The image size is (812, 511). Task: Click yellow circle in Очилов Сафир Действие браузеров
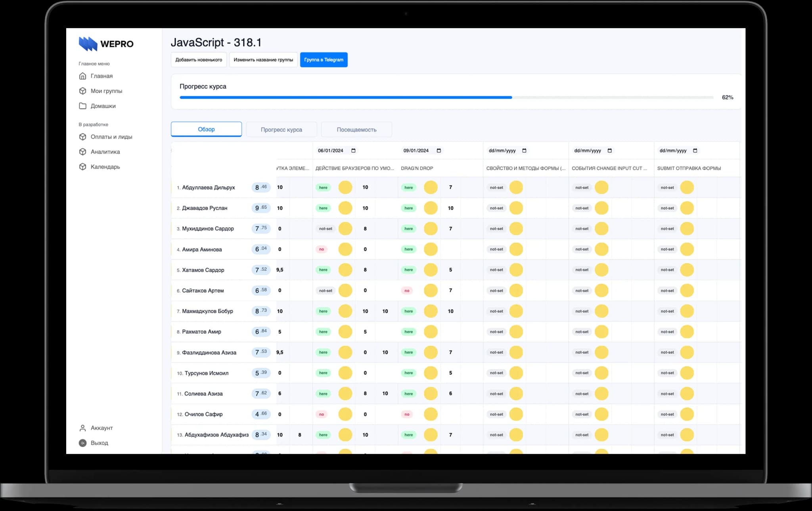[345, 414]
